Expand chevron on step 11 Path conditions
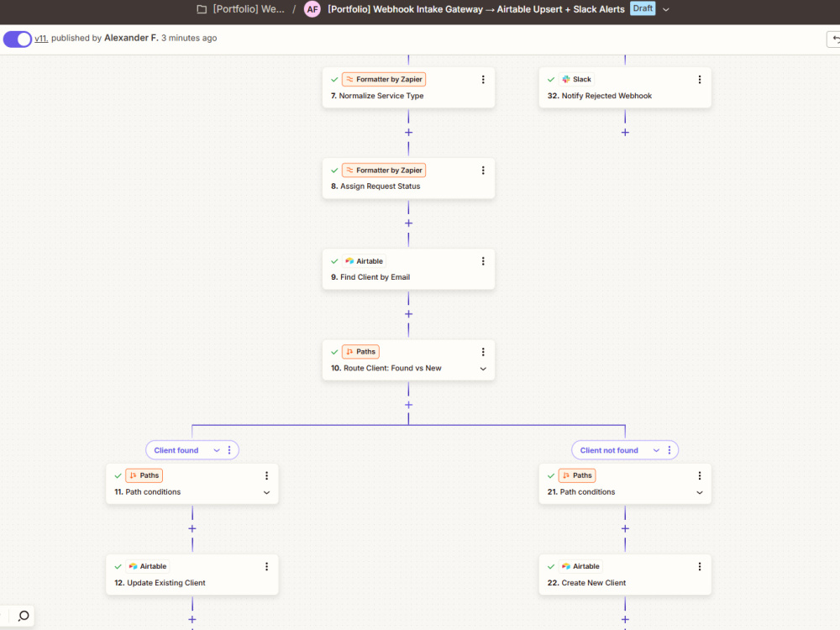Viewport: 840px width, 630px height. tap(266, 492)
